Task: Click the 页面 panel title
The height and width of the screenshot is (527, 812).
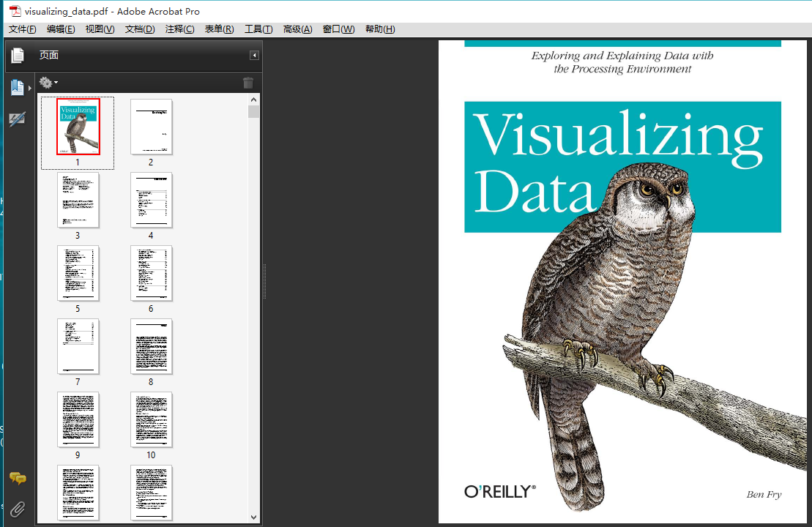Action: (x=48, y=56)
